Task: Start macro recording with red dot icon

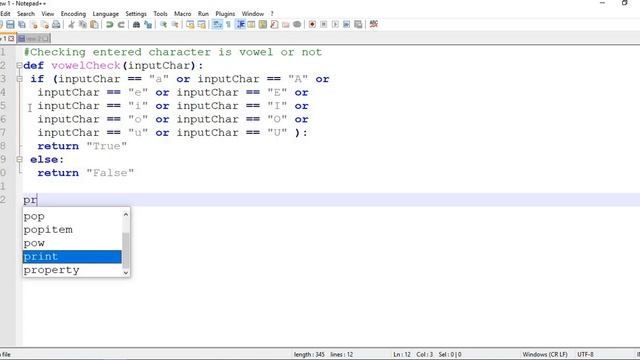Action: (312, 24)
